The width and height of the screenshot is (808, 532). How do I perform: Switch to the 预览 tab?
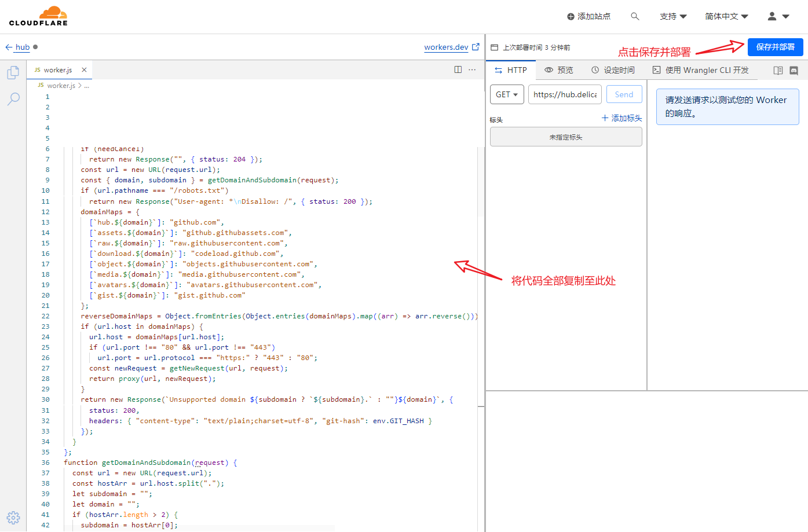[559, 70]
